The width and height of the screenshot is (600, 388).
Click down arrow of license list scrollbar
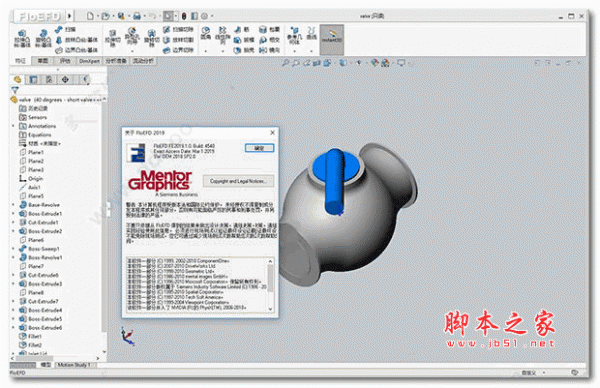[271, 309]
